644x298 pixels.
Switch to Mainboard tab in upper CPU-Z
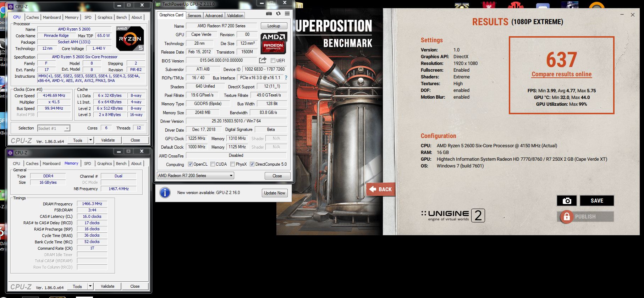[52, 17]
